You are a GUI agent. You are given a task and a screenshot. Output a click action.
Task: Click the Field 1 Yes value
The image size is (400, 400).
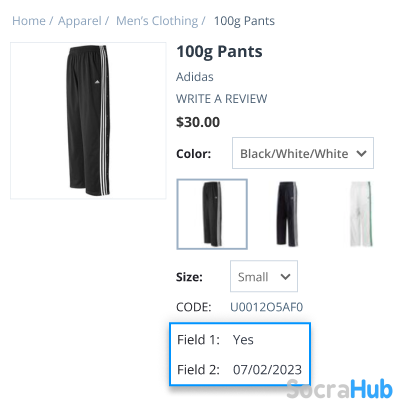(243, 340)
